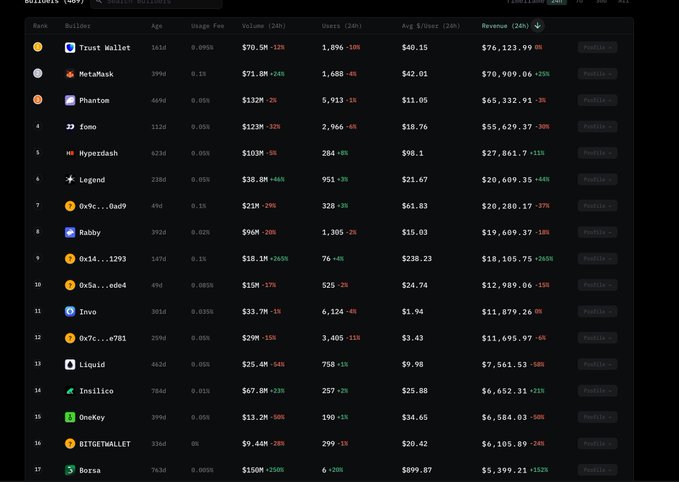Image resolution: width=679 pixels, height=482 pixels.
Task: Click the Trust Wallet shield logo
Action: click(x=70, y=48)
